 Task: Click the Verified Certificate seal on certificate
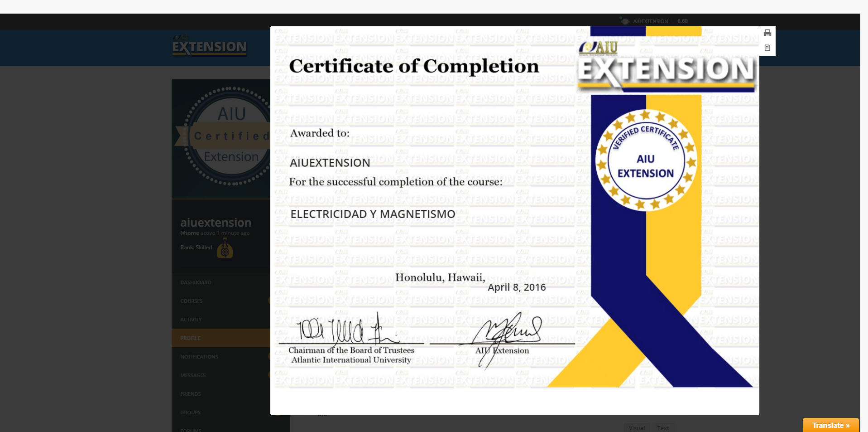click(646, 160)
